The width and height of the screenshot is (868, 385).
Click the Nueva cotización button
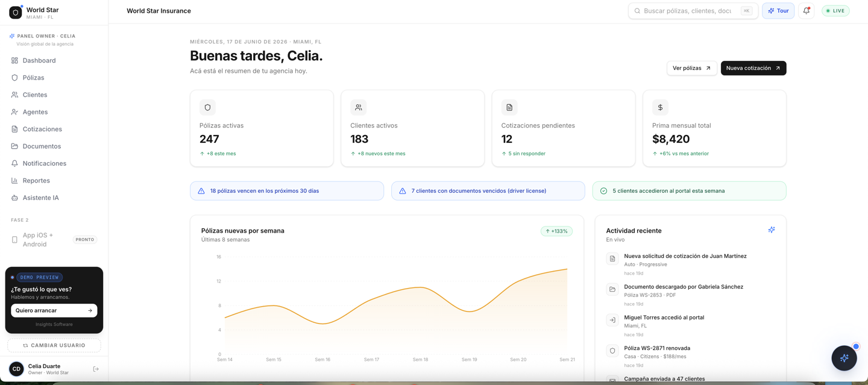753,68
